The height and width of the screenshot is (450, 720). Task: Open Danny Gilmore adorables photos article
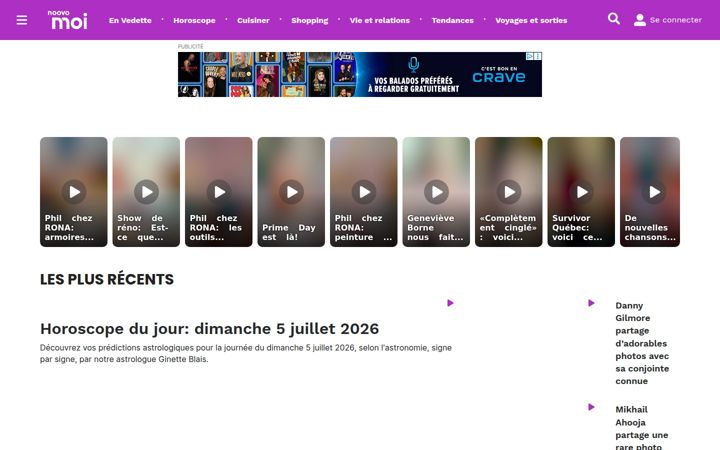642,343
